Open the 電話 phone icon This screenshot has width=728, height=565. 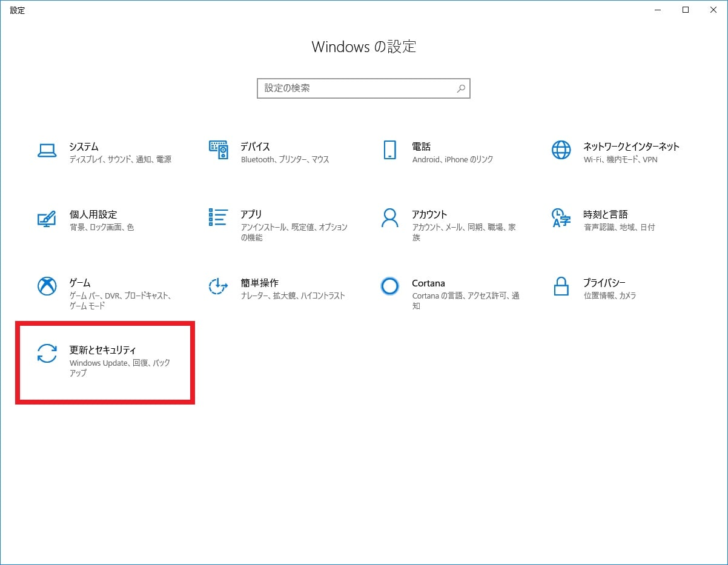[x=389, y=150]
